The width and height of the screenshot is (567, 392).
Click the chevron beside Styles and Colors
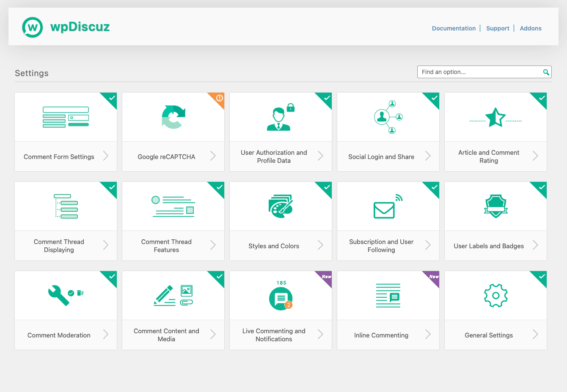pyautogui.click(x=321, y=245)
